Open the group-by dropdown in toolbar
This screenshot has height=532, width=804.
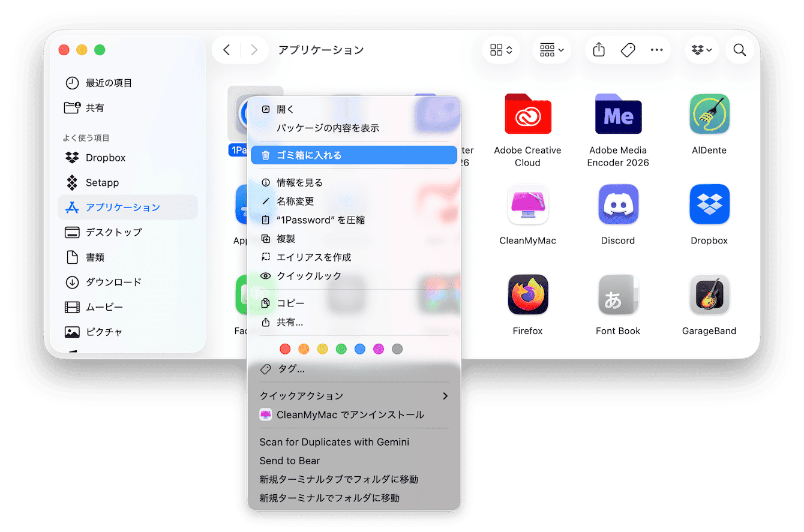(x=551, y=50)
